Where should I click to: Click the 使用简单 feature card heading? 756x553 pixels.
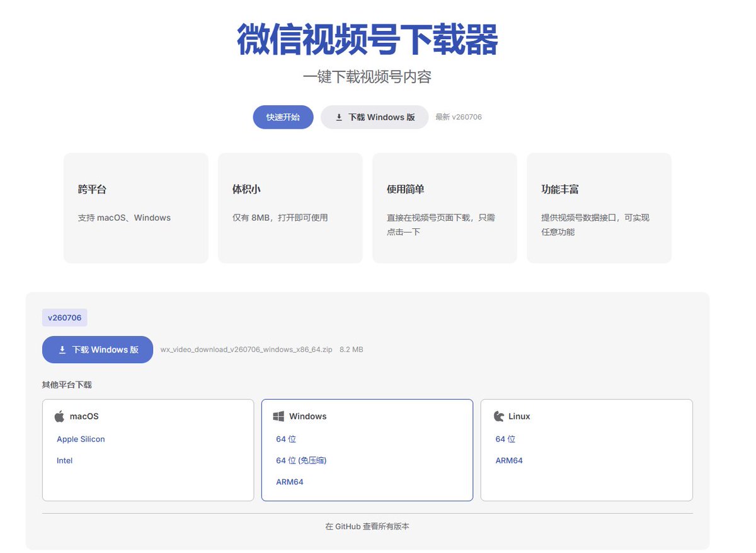406,189
